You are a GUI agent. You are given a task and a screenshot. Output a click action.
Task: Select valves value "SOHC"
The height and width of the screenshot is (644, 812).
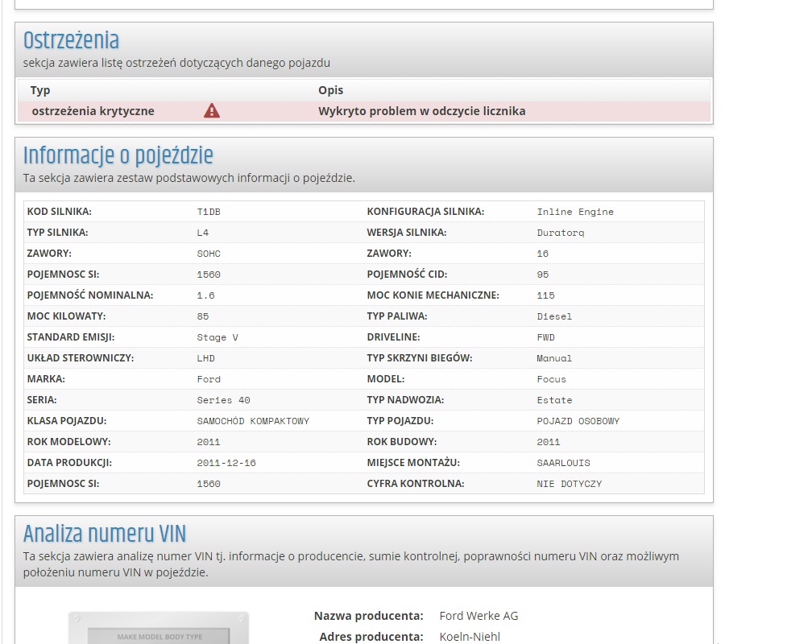(x=209, y=254)
